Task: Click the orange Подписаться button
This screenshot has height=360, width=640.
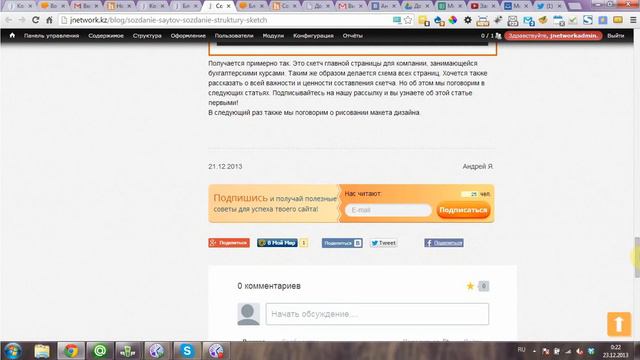Action: point(463,210)
